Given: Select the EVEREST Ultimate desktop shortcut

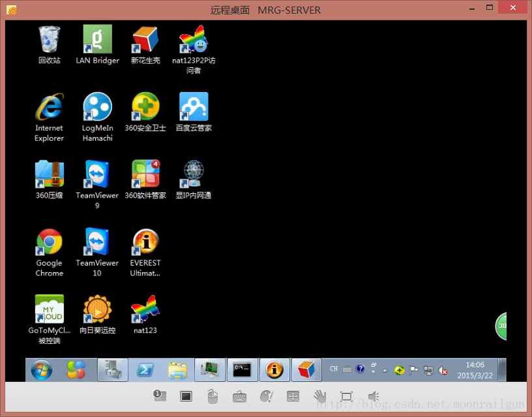Looking at the screenshot, I should [145, 253].
